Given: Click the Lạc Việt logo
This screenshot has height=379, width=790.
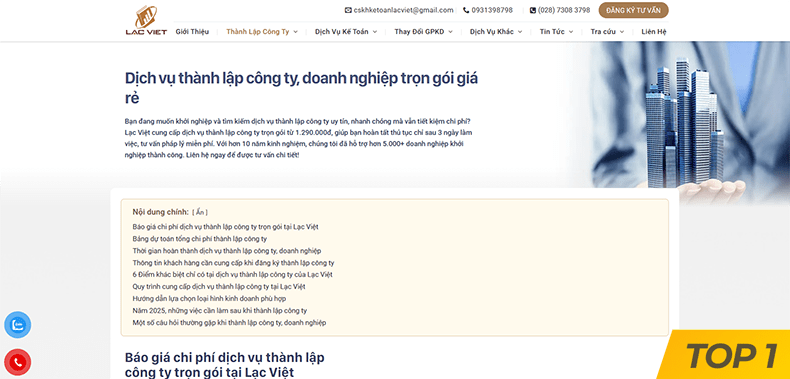Looking at the screenshot, I should click(146, 21).
